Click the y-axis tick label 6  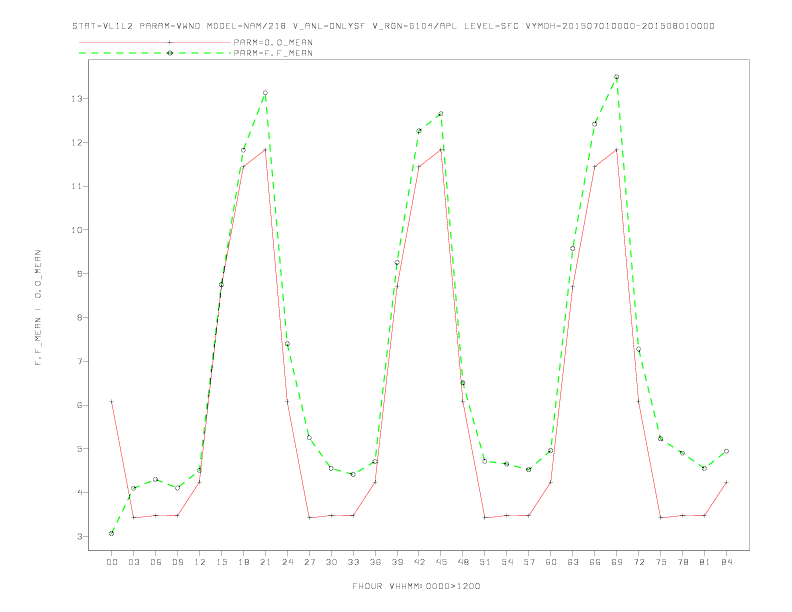[80, 405]
